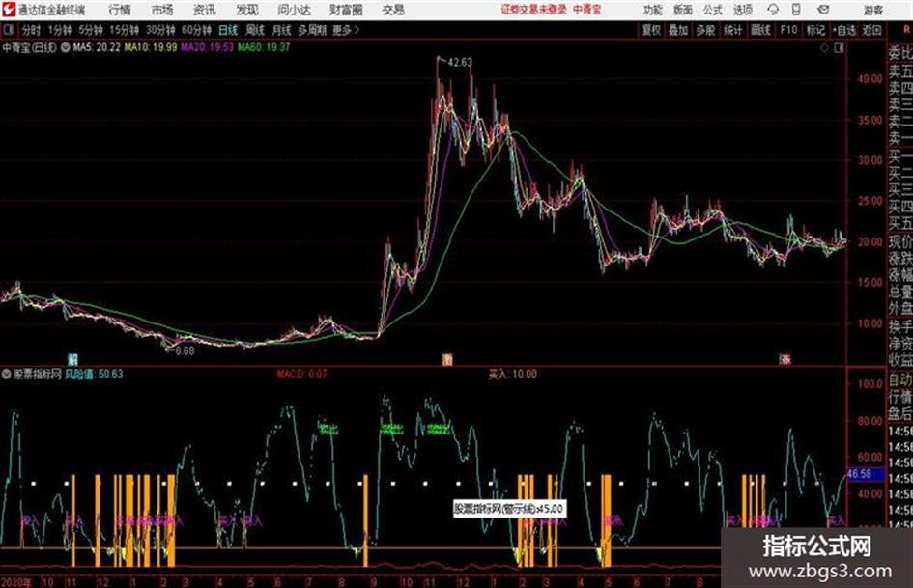Open the 资讯 menu

click(x=205, y=10)
